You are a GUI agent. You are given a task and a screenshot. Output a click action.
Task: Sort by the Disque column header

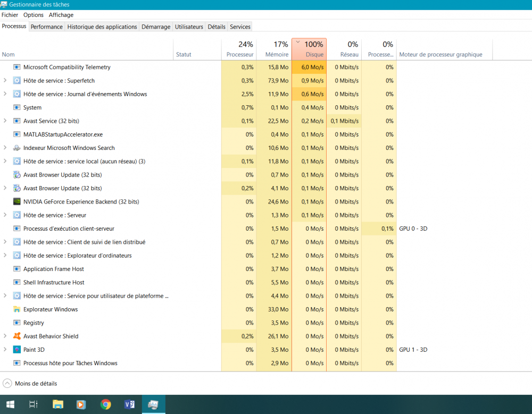(x=309, y=49)
